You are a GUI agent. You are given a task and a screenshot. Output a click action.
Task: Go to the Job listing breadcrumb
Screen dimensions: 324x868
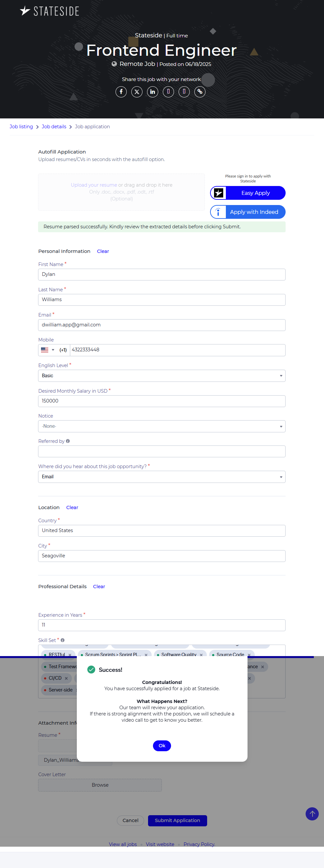tap(21, 127)
